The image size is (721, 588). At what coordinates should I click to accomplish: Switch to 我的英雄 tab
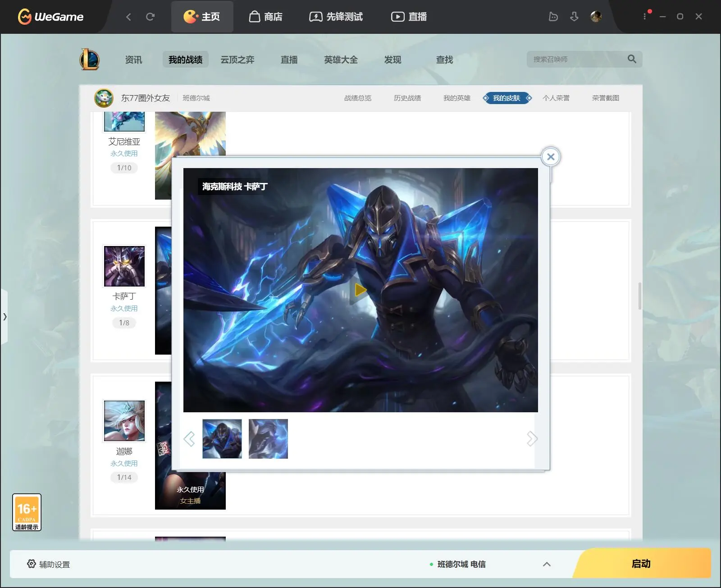(457, 98)
